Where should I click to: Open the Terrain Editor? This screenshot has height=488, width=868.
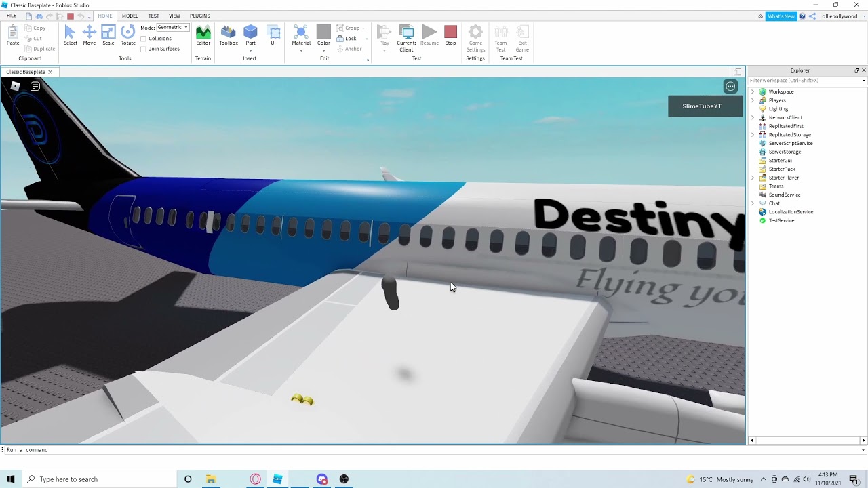pos(203,35)
